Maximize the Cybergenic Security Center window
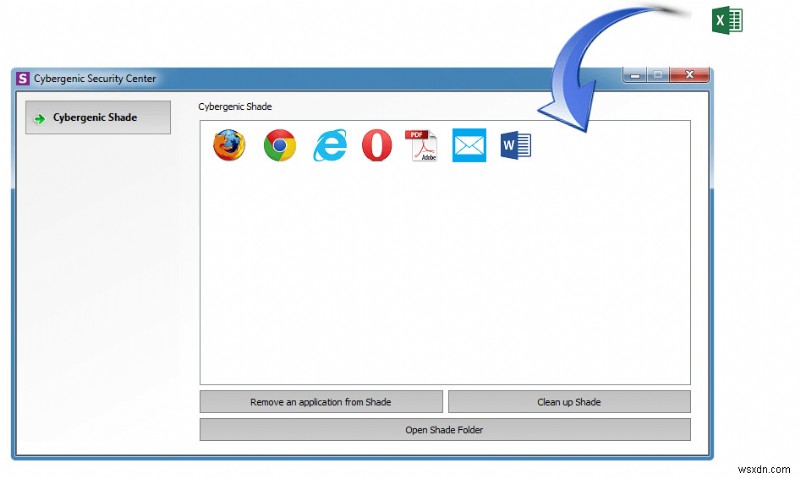 coord(658,75)
